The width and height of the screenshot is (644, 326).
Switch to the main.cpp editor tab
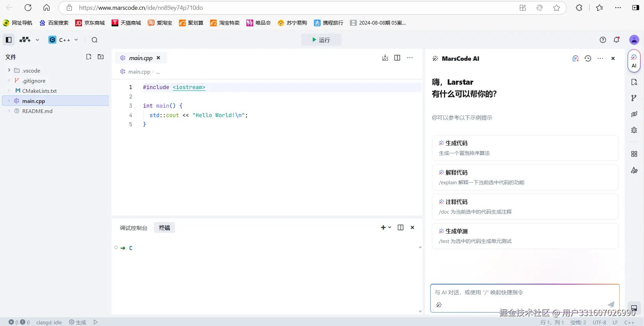(141, 58)
